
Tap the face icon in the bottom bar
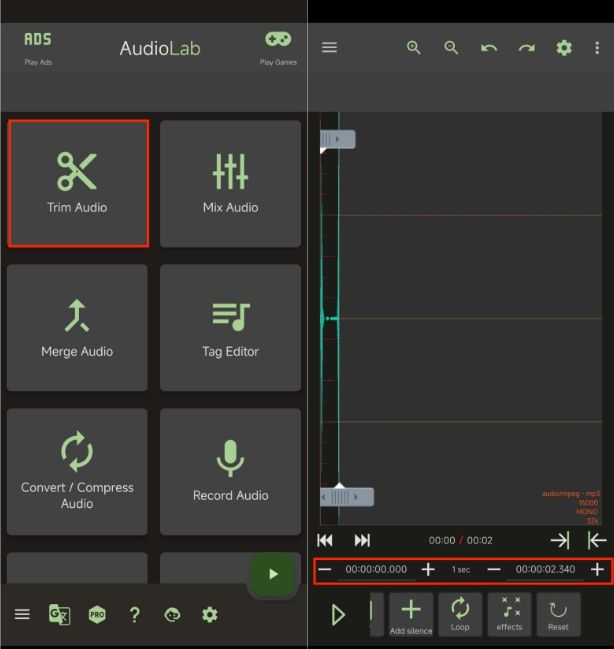pyautogui.click(x=172, y=615)
